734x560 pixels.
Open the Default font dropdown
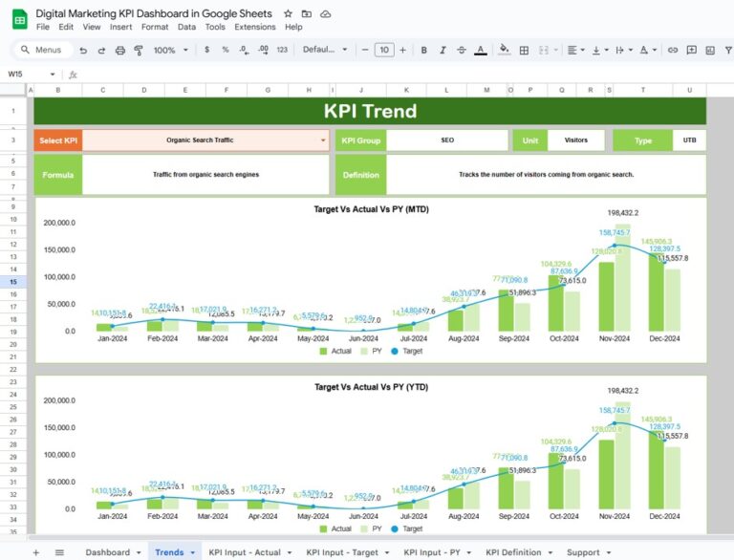(x=325, y=50)
